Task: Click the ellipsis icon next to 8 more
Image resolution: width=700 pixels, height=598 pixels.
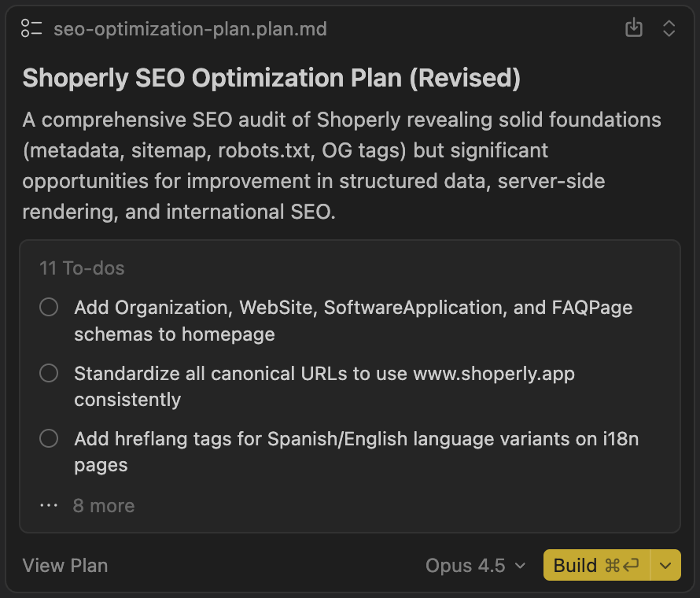Action: point(49,505)
